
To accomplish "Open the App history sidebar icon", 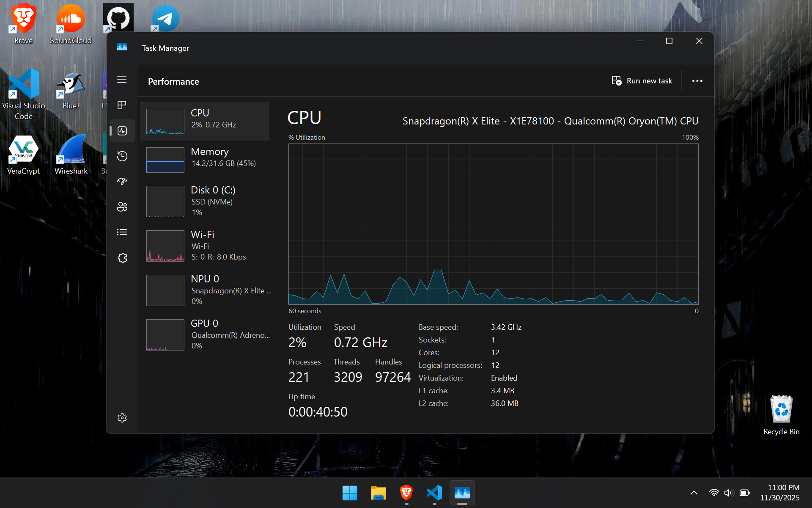I will [122, 156].
